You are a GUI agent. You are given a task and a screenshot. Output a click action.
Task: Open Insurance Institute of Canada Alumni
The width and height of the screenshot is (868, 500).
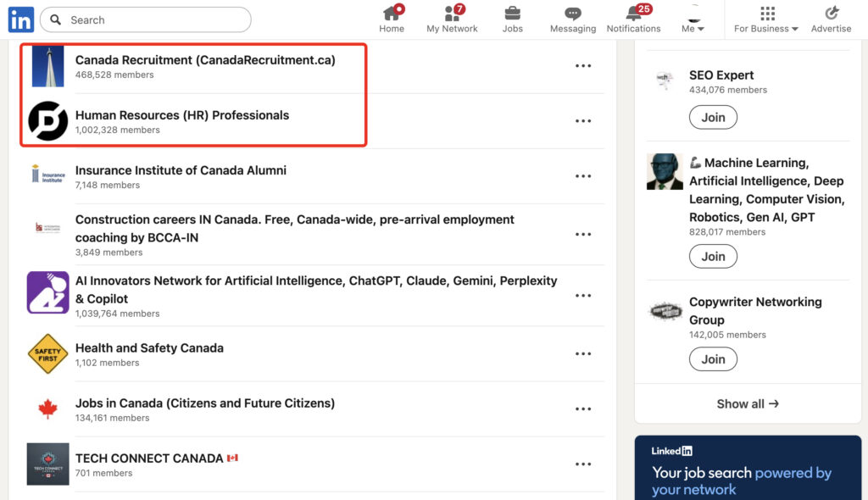click(x=181, y=170)
